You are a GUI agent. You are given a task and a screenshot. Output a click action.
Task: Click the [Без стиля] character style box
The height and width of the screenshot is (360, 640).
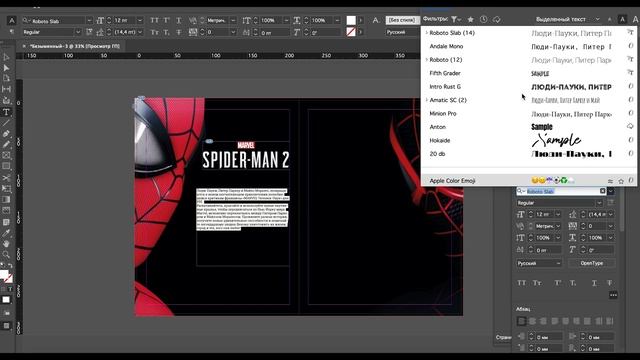tap(402, 20)
